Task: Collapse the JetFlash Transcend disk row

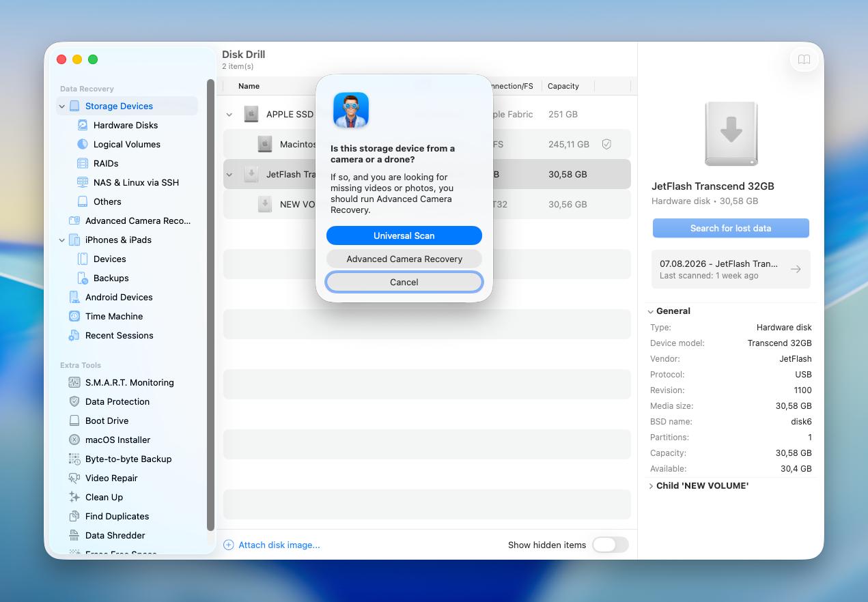Action: click(x=229, y=175)
